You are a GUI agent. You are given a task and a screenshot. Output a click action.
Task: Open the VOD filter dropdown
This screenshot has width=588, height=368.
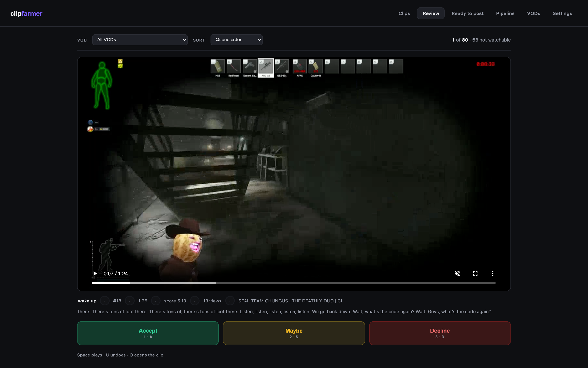tap(140, 40)
